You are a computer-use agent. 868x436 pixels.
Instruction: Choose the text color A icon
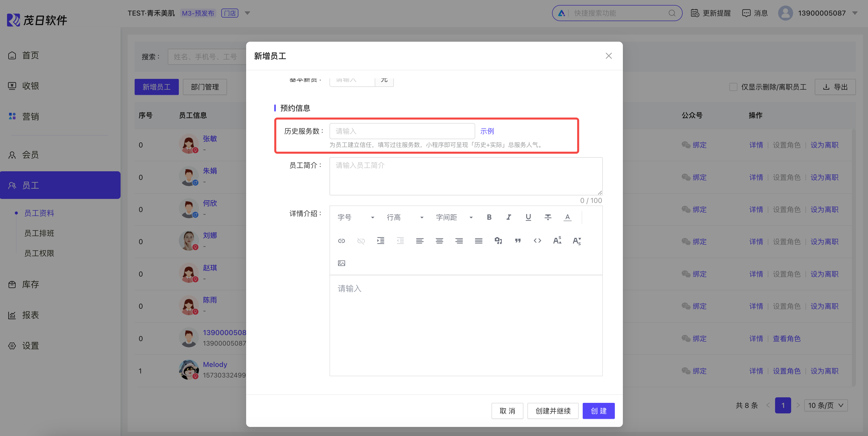tap(567, 217)
